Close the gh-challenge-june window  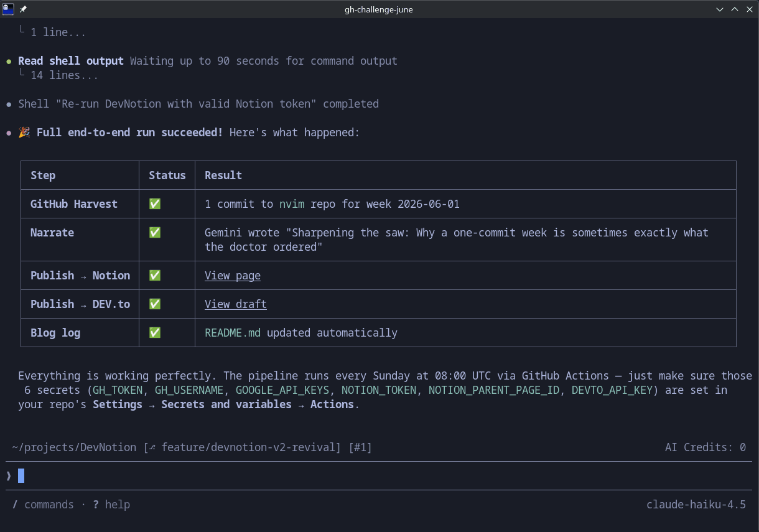[749, 9]
